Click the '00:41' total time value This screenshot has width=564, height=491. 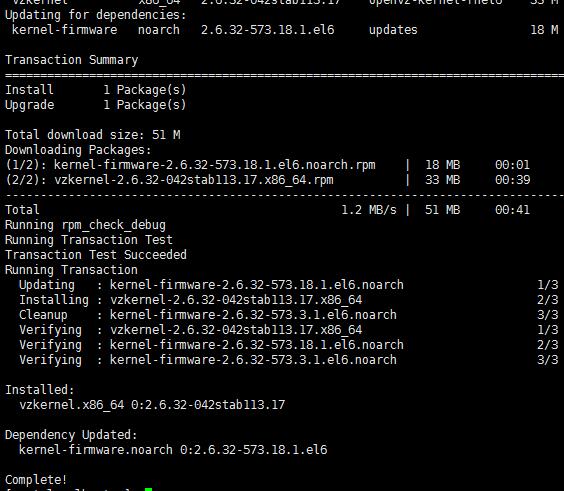(x=512, y=210)
